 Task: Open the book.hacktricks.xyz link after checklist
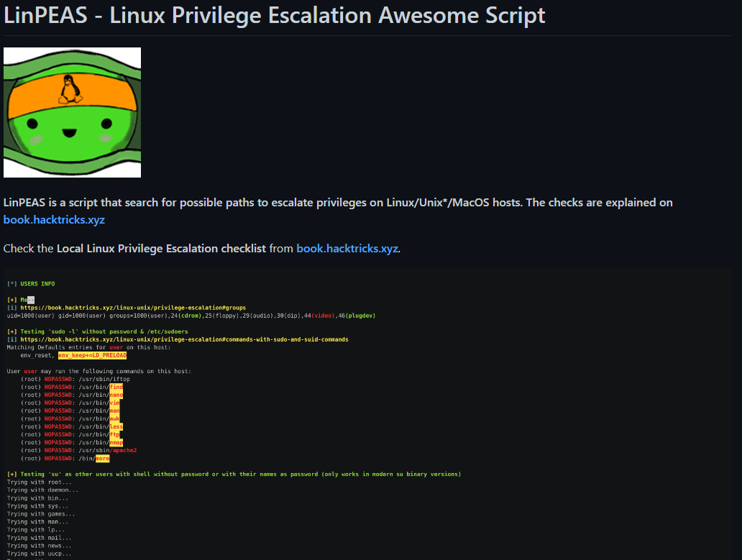tap(347, 248)
